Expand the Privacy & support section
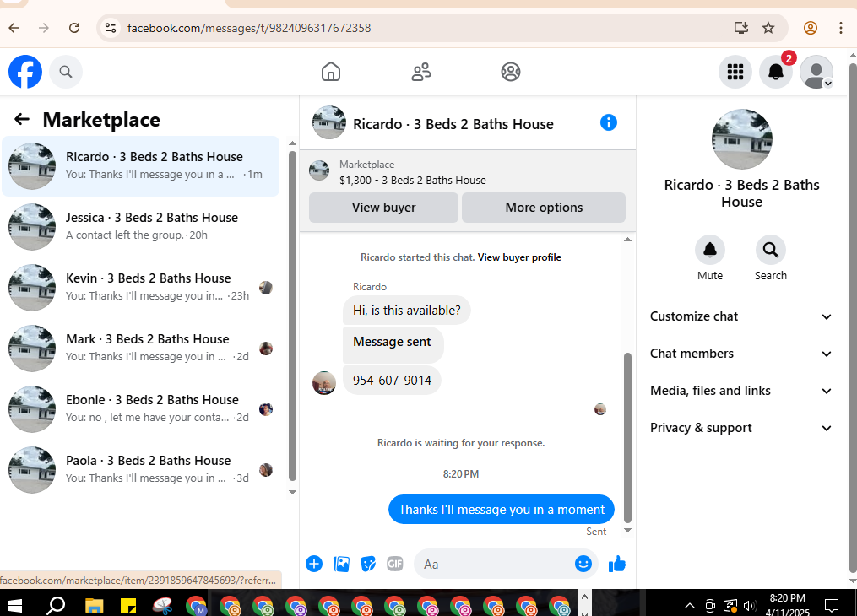The height and width of the screenshot is (616, 857). (x=740, y=428)
